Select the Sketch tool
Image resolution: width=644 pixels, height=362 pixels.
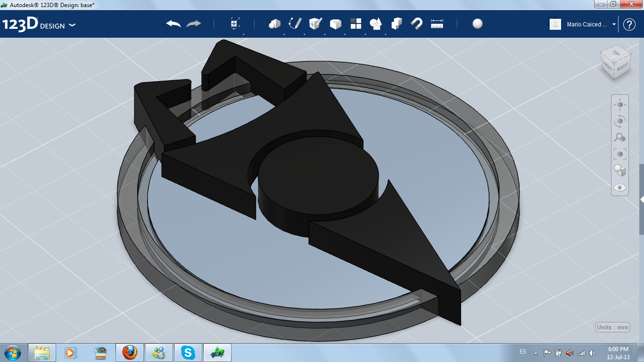tap(295, 24)
